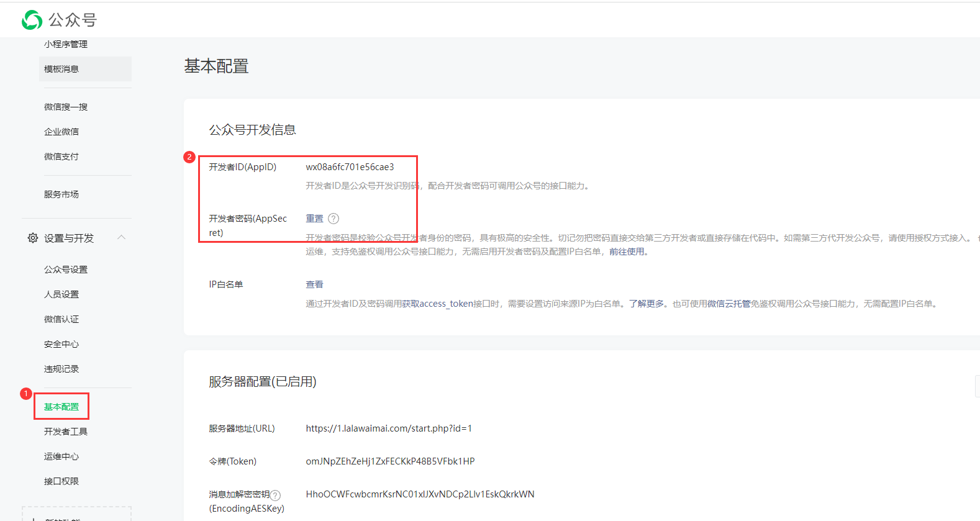Click the 开发者密码(AppSecret) label
980x521 pixels.
tap(248, 225)
